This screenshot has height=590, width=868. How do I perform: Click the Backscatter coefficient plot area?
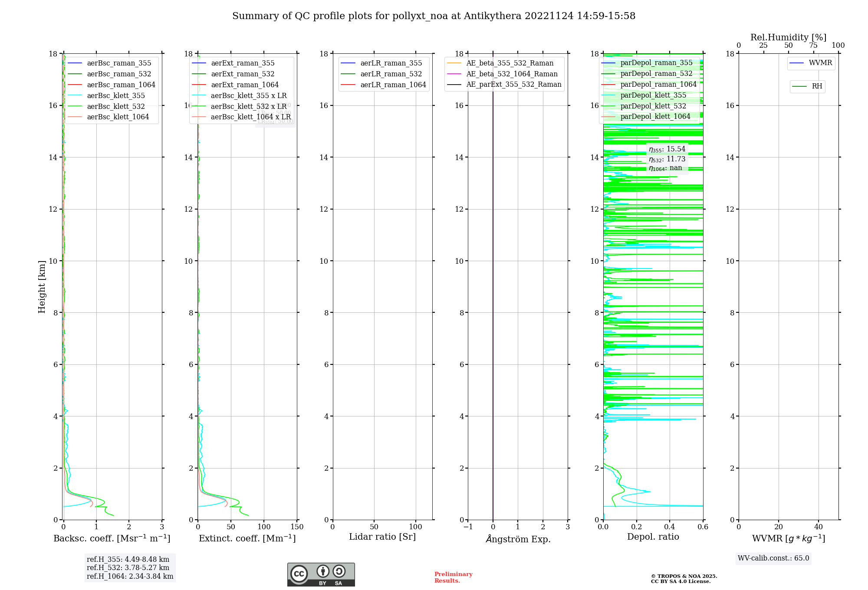click(x=112, y=287)
